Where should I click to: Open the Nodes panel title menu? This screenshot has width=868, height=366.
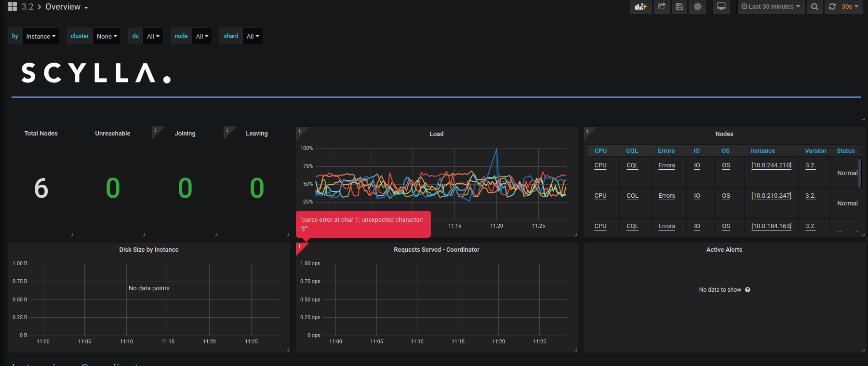(724, 134)
